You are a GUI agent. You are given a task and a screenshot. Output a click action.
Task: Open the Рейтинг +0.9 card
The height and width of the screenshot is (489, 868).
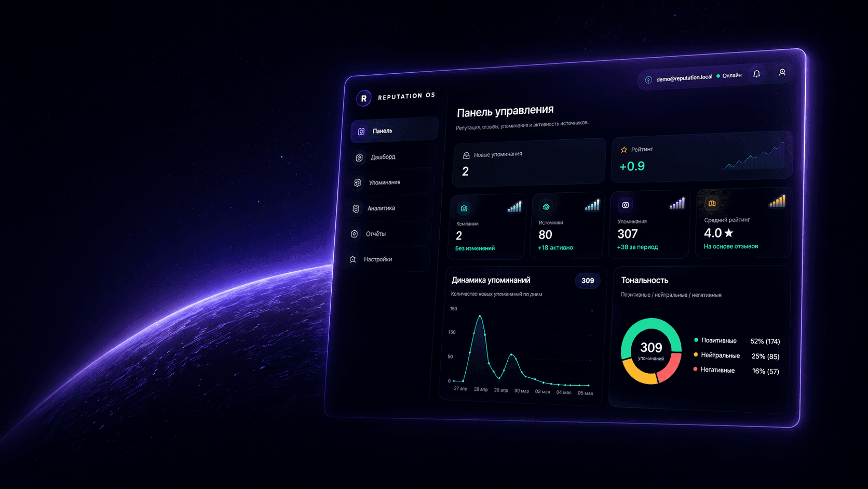click(x=702, y=157)
